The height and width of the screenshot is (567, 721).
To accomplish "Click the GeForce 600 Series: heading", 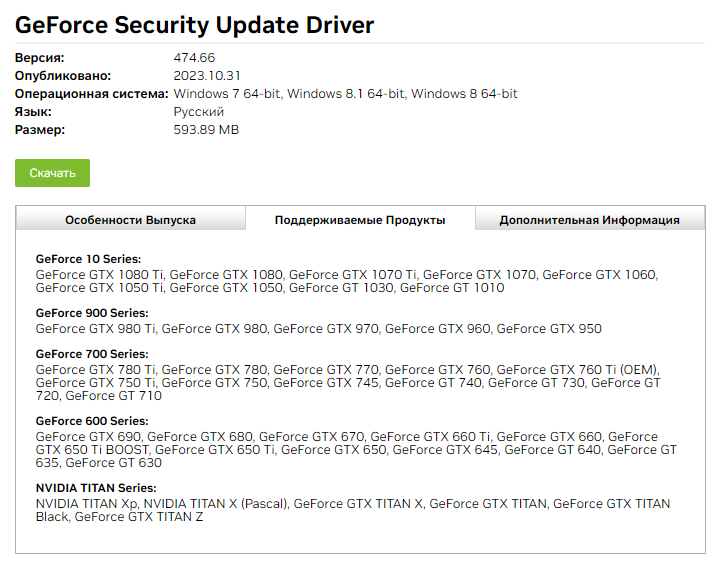I will tap(92, 421).
